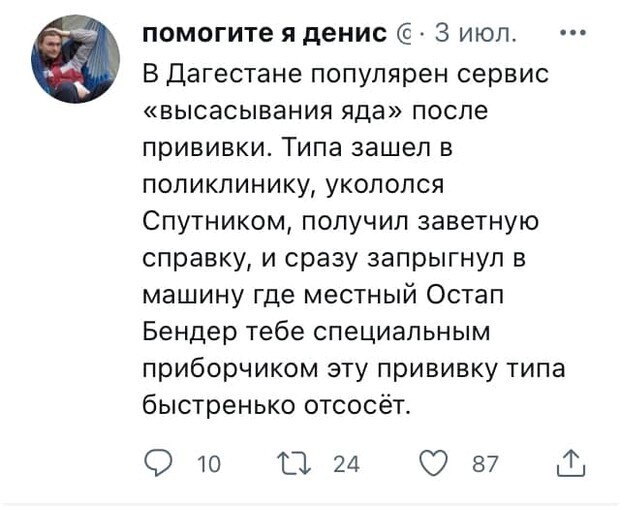Click the reply speech bubble icon
The image size is (620, 506).
pos(158,463)
